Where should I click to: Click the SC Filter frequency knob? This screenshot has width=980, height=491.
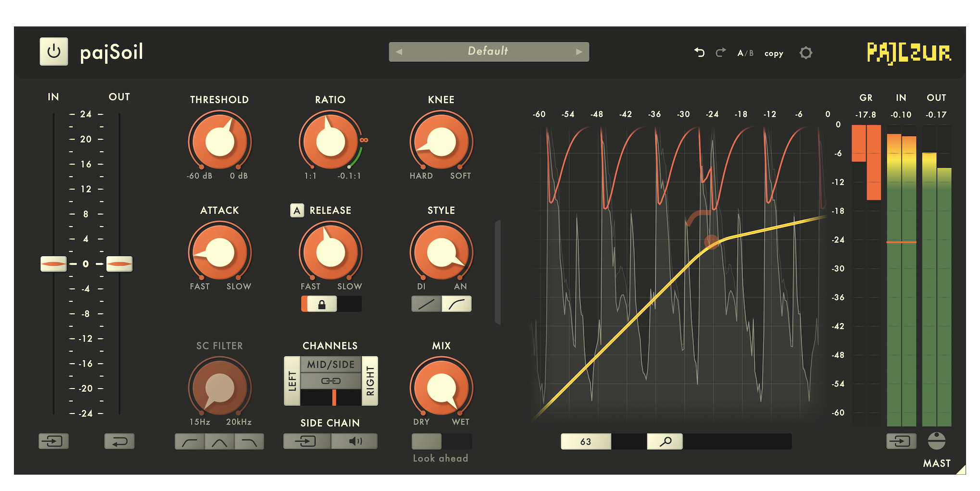(220, 388)
